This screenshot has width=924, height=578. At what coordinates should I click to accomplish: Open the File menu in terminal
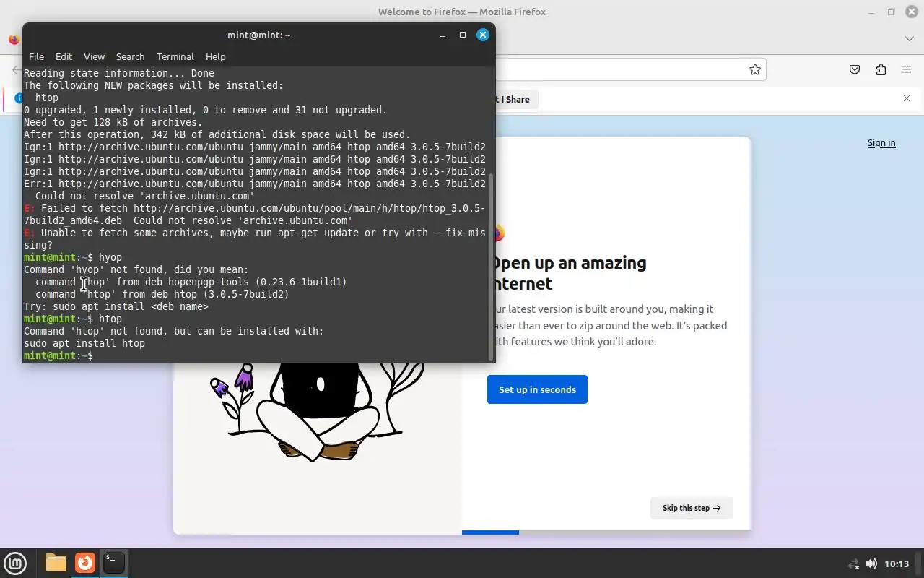point(36,56)
